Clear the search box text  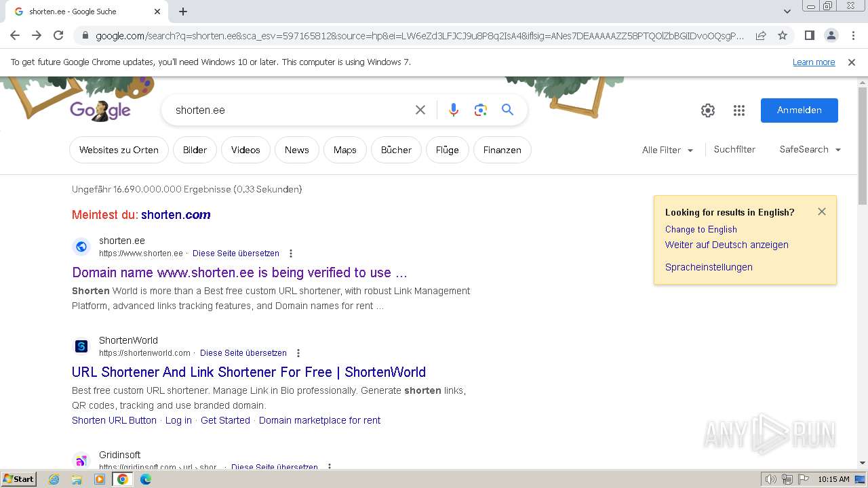(420, 110)
